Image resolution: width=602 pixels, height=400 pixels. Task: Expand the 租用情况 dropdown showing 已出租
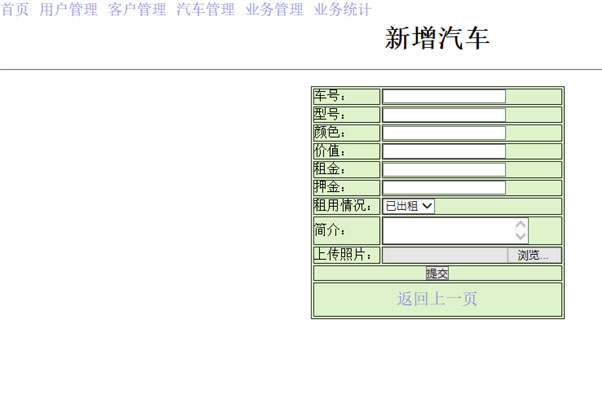click(409, 206)
